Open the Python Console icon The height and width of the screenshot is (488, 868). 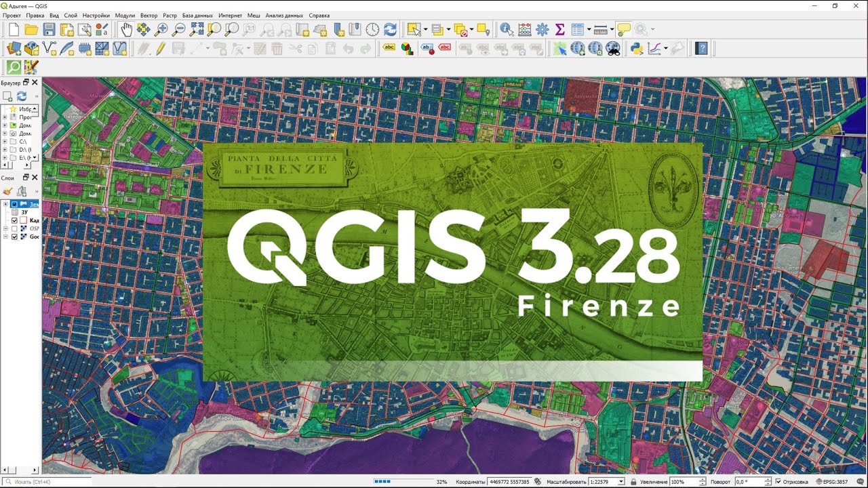(636, 48)
